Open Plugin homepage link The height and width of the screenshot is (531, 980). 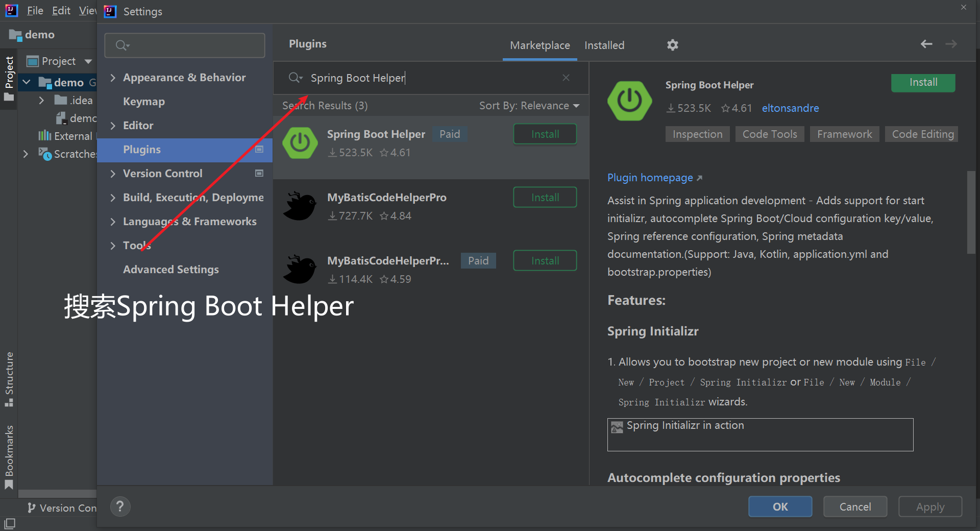point(655,178)
